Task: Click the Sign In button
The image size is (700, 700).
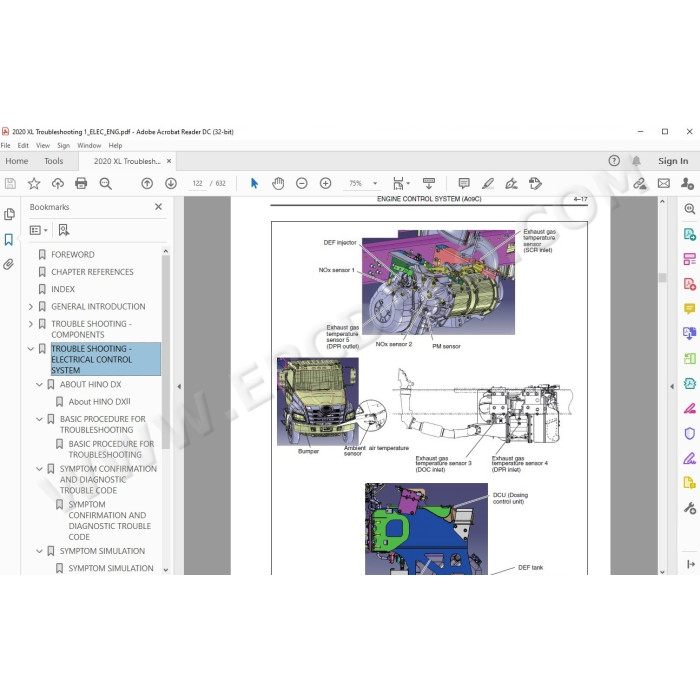Action: click(673, 161)
